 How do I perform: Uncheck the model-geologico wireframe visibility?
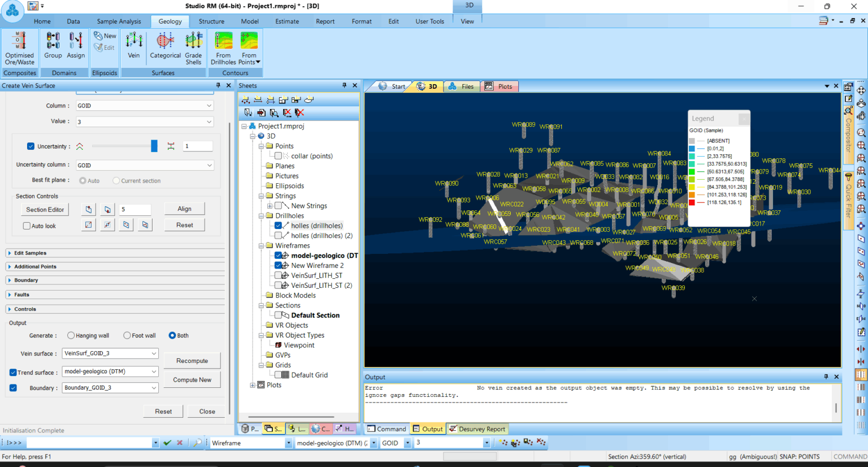pyautogui.click(x=278, y=256)
